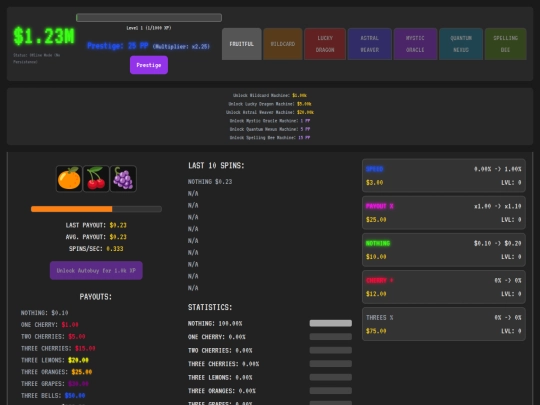Click the Nothing statistics bar

tap(331, 323)
